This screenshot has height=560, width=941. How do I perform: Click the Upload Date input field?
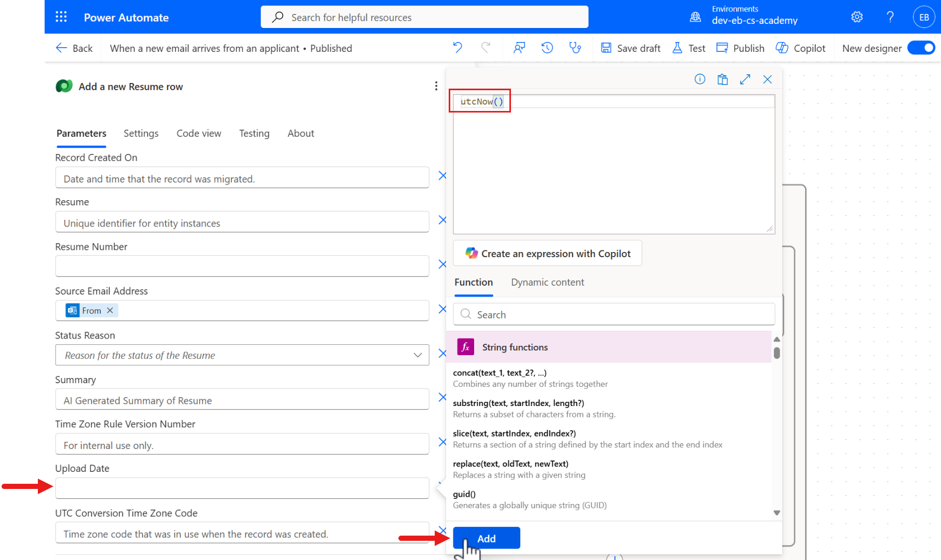(x=242, y=488)
